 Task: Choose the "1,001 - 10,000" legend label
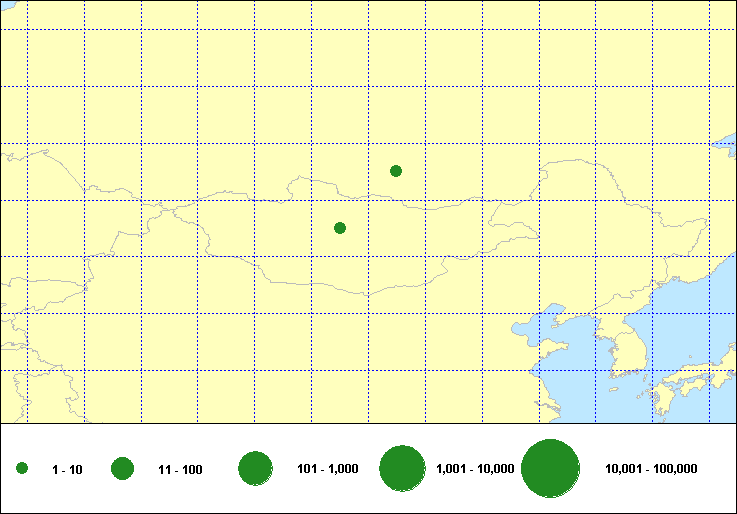tap(475, 469)
